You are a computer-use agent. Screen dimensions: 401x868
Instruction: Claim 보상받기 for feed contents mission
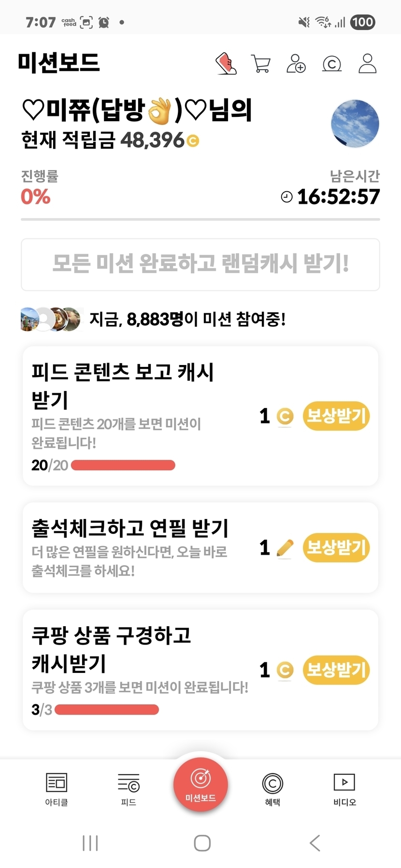point(336,416)
